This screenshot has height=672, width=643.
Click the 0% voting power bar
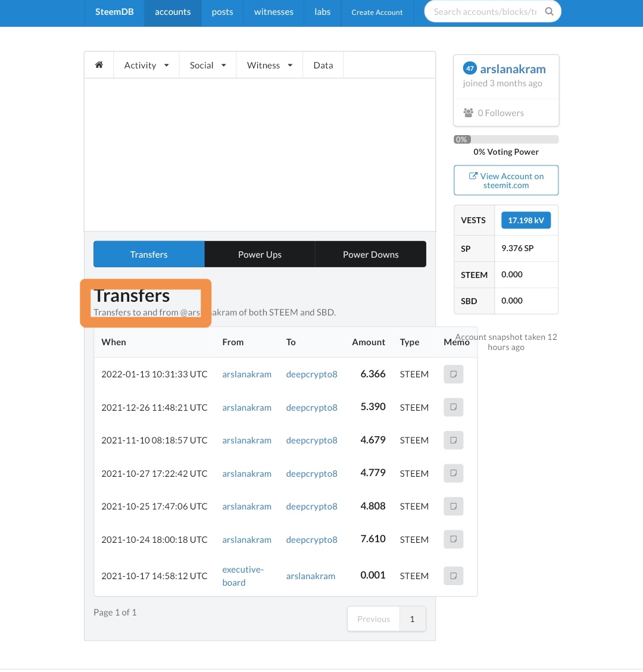(x=506, y=139)
